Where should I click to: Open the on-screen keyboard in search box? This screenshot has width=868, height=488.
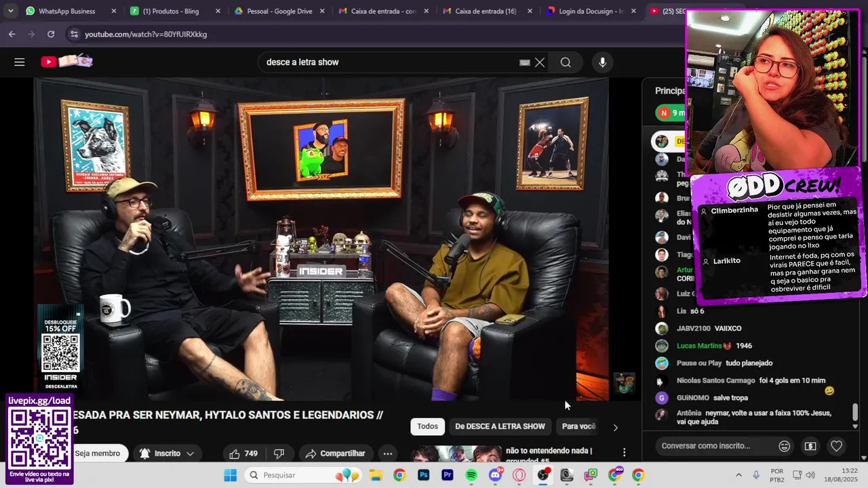[x=524, y=62]
